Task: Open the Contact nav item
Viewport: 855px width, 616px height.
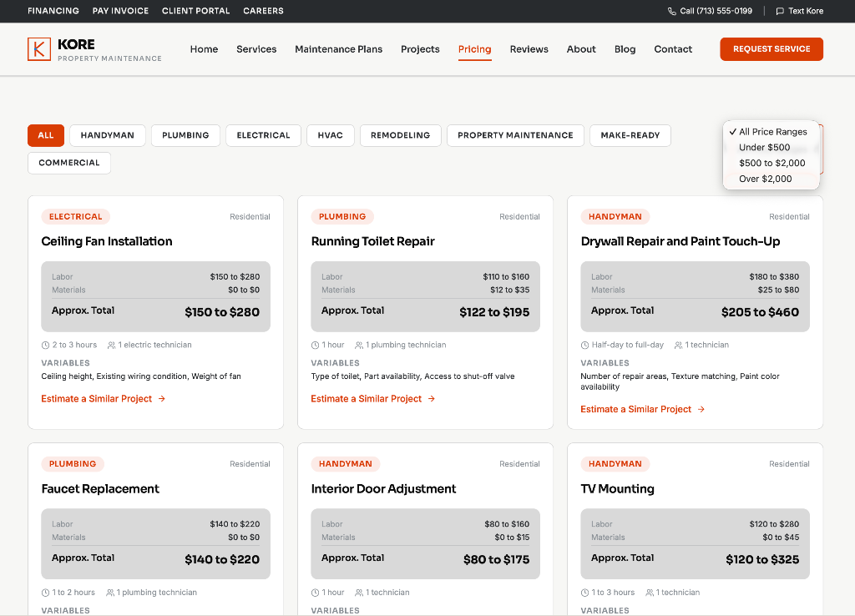Action: tap(673, 49)
